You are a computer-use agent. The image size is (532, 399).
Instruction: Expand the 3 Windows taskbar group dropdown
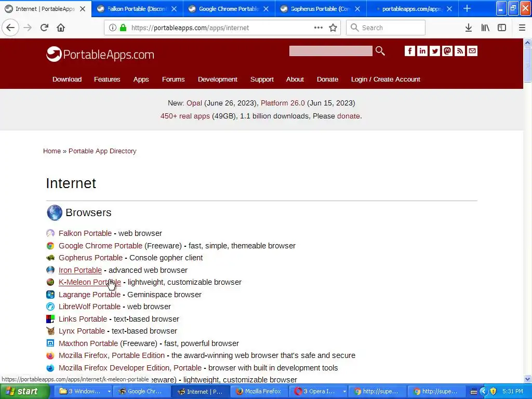point(109,392)
